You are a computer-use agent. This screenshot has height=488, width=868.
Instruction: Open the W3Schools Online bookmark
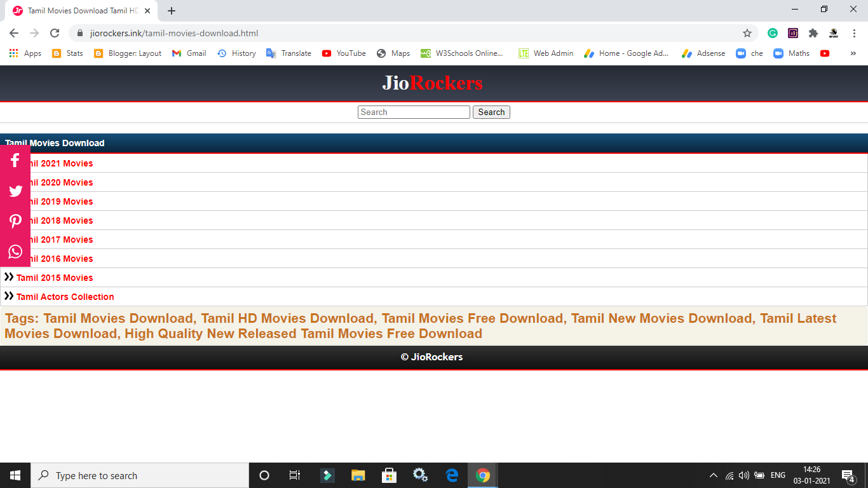(x=462, y=53)
